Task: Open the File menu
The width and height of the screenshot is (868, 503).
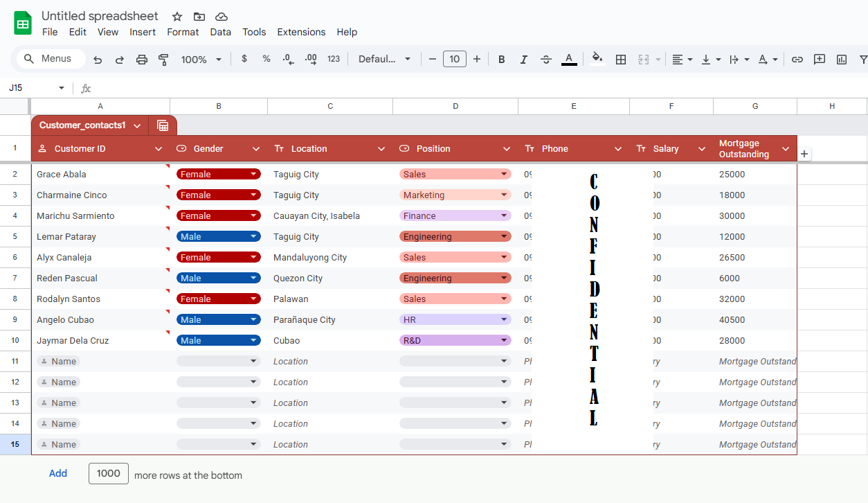Action: [x=50, y=32]
